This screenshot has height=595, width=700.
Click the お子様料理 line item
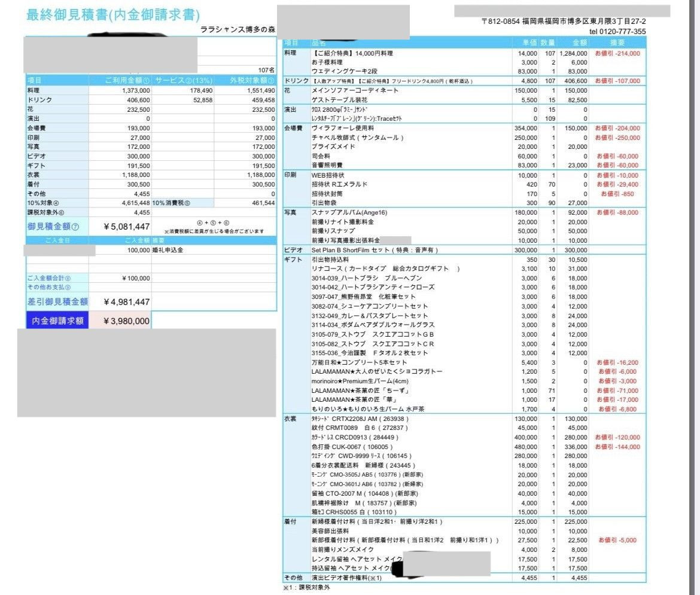pos(327,63)
